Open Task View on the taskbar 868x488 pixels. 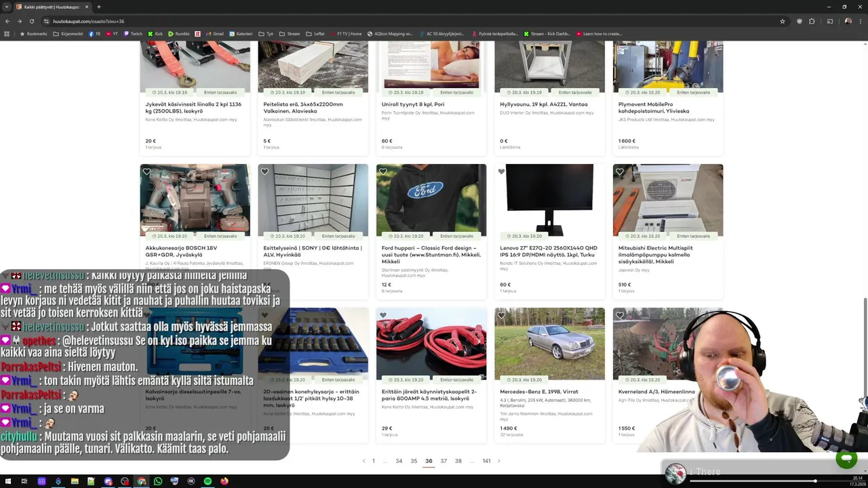24,481
